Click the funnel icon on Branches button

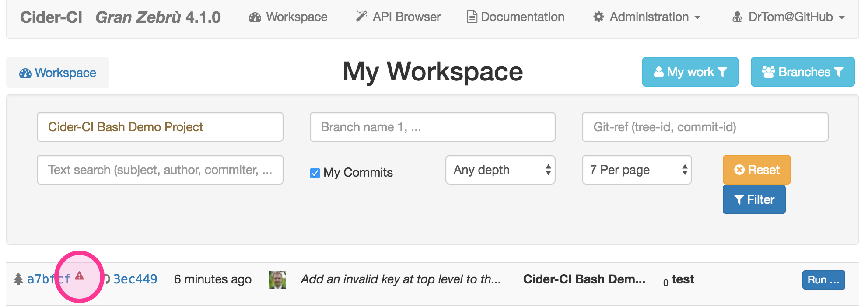pos(839,72)
